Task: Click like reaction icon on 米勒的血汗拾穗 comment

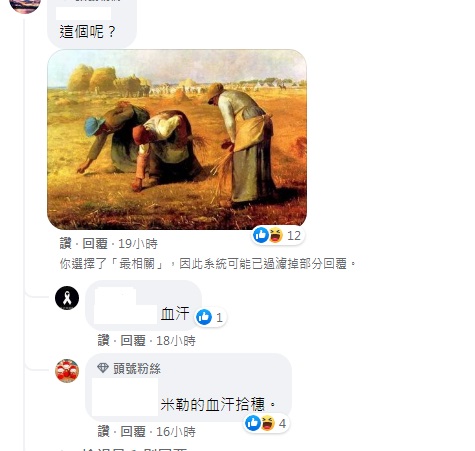Action: pos(253,423)
